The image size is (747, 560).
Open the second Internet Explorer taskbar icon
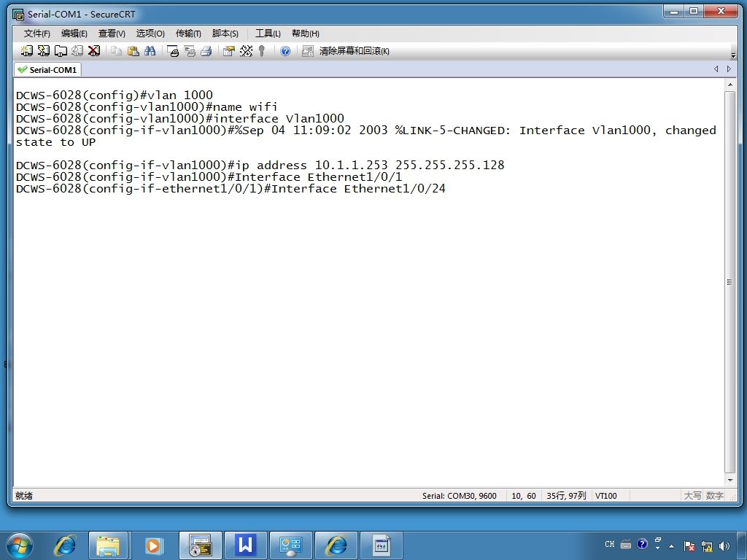[336, 545]
